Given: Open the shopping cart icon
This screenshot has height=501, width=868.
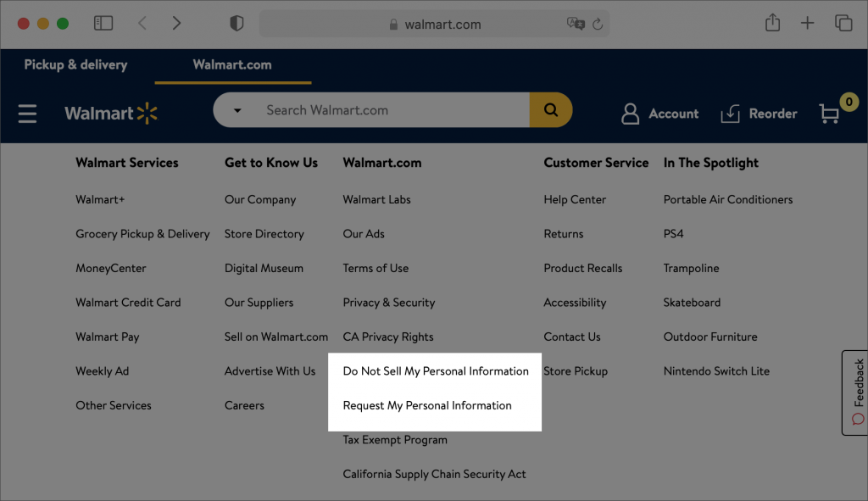Looking at the screenshot, I should click(x=830, y=114).
